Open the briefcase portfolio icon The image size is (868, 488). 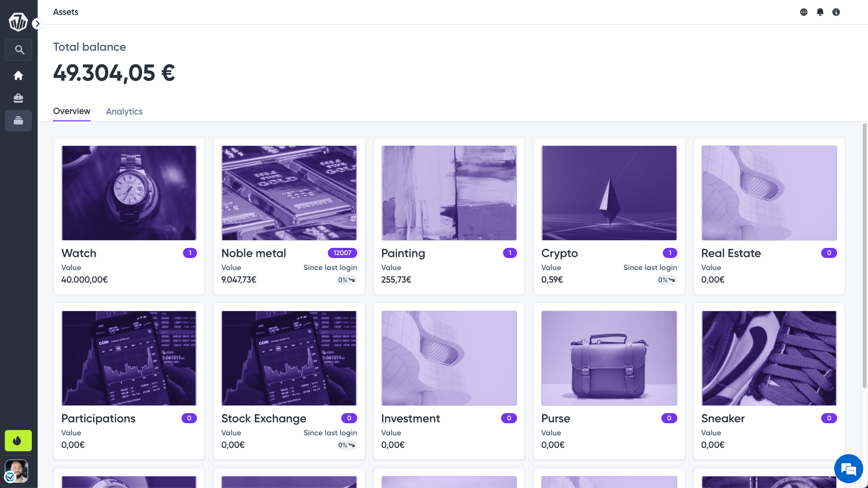click(18, 98)
